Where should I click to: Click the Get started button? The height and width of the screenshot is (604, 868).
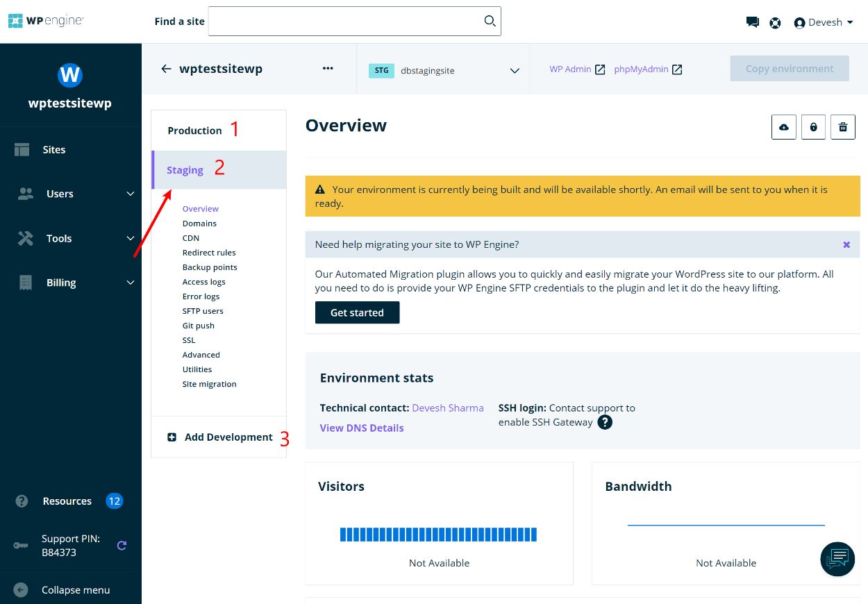(x=357, y=312)
